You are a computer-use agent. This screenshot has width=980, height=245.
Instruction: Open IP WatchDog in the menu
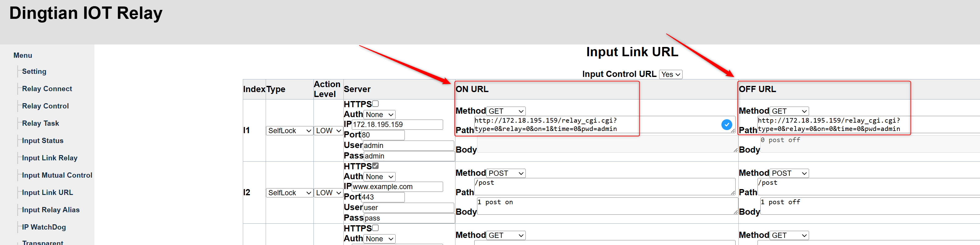44,227
